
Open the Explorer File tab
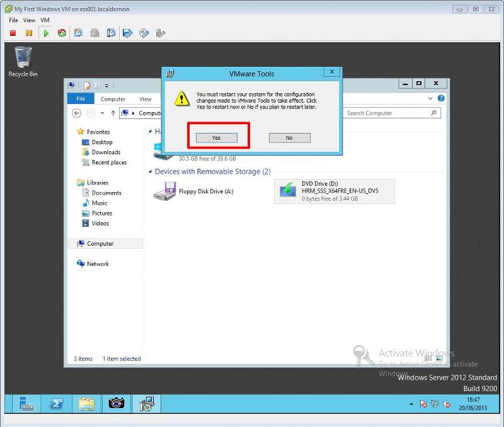click(81, 99)
